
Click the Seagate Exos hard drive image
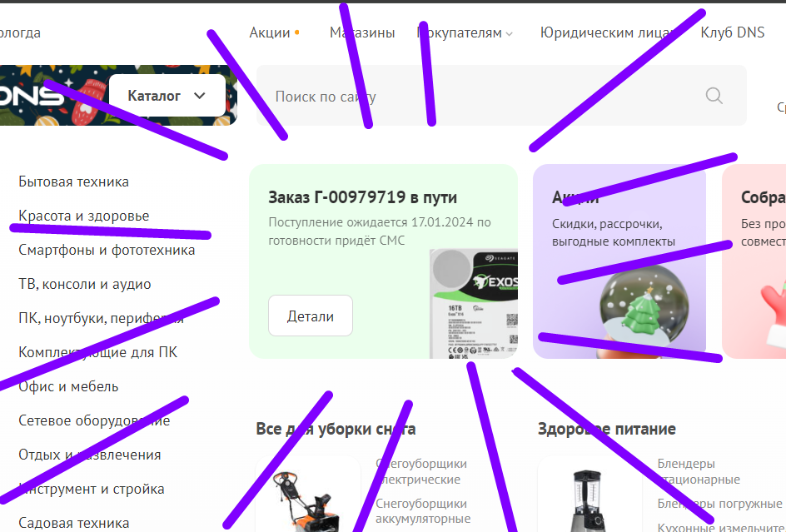[x=474, y=303]
